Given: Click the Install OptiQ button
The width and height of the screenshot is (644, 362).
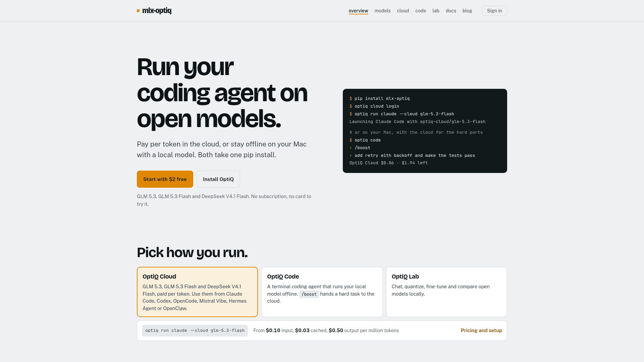Looking at the screenshot, I should click(218, 179).
